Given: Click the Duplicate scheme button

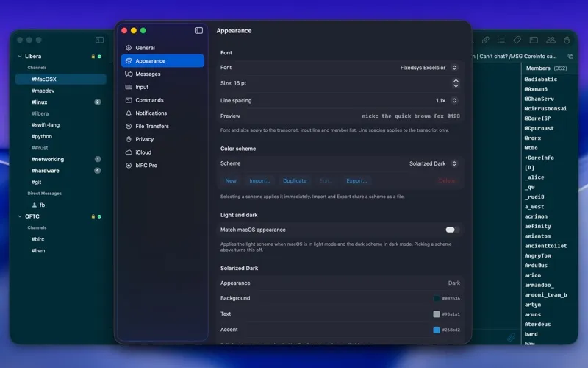Looking at the screenshot, I should pos(295,180).
